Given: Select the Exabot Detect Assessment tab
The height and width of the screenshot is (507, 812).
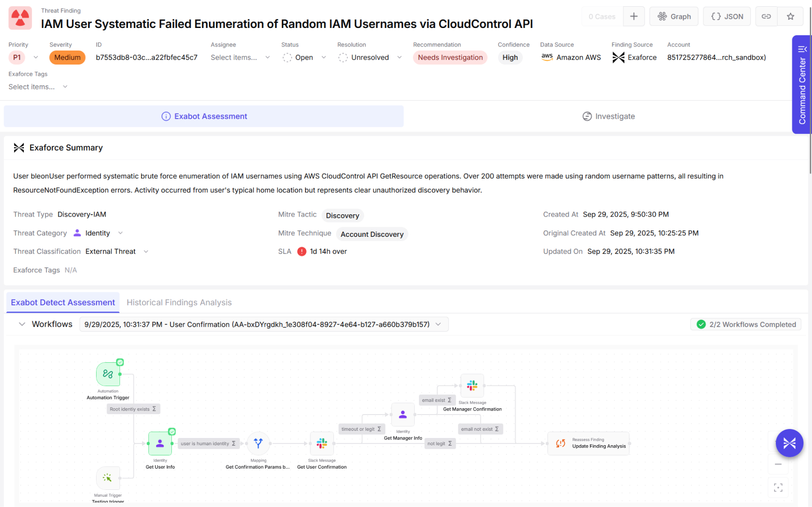Looking at the screenshot, I should point(63,303).
